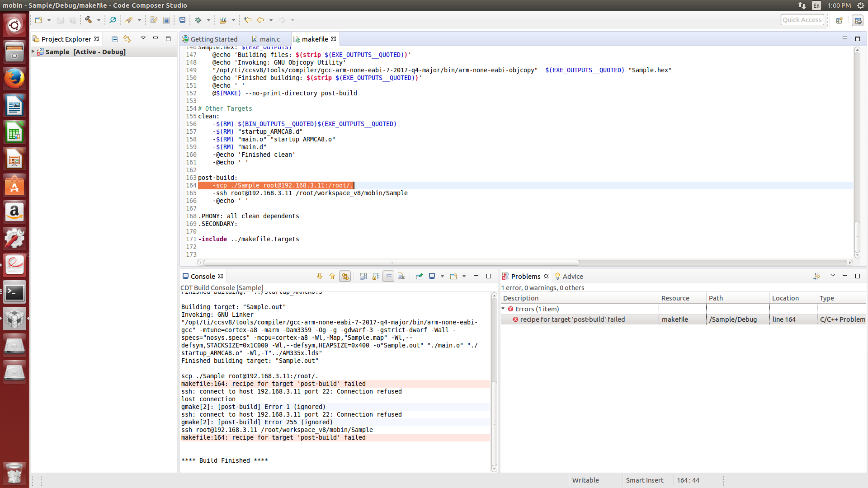The width and height of the screenshot is (868, 488).
Task: Open the Advice tab
Action: (x=572, y=277)
